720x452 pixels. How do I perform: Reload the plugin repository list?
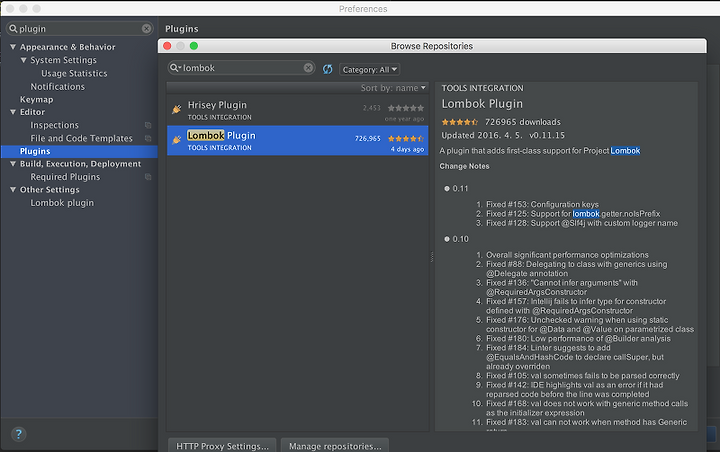point(327,69)
